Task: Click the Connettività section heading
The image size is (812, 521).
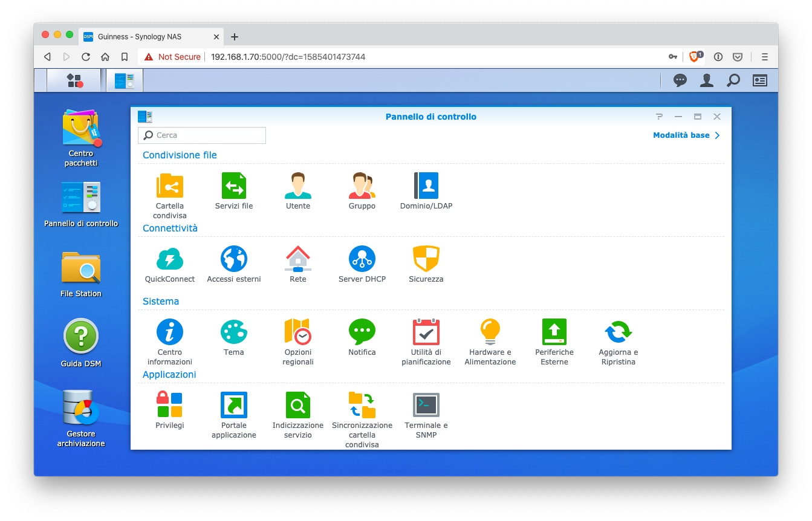Action: tap(170, 228)
